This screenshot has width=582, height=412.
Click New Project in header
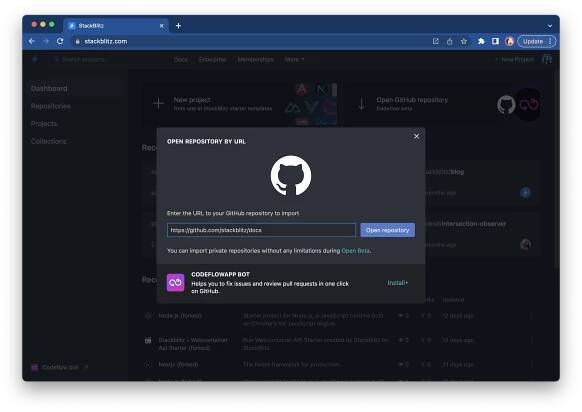click(x=515, y=59)
